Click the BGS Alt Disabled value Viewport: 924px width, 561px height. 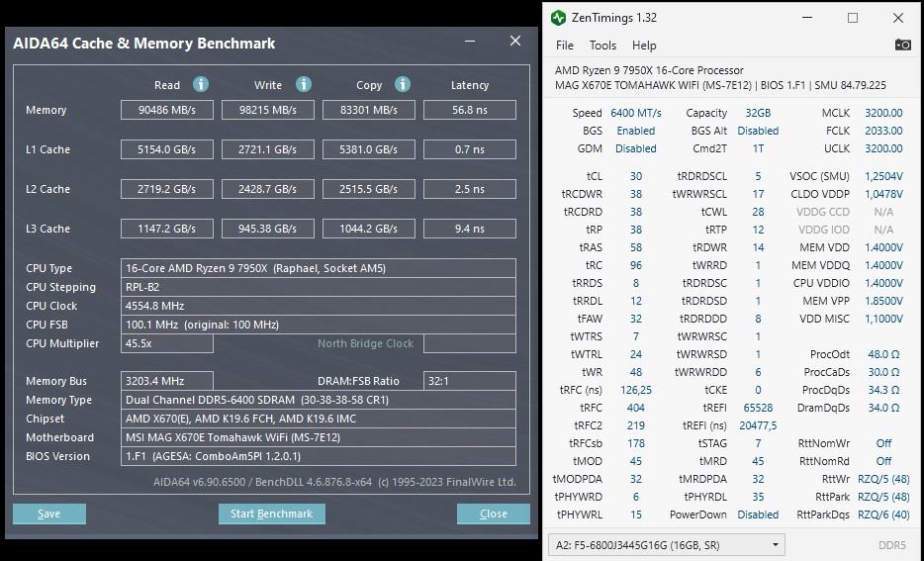(758, 131)
